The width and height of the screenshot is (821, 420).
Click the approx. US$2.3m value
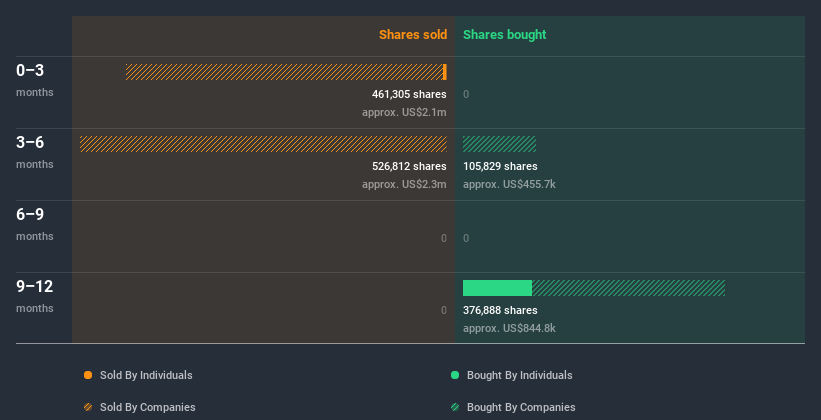coord(404,184)
